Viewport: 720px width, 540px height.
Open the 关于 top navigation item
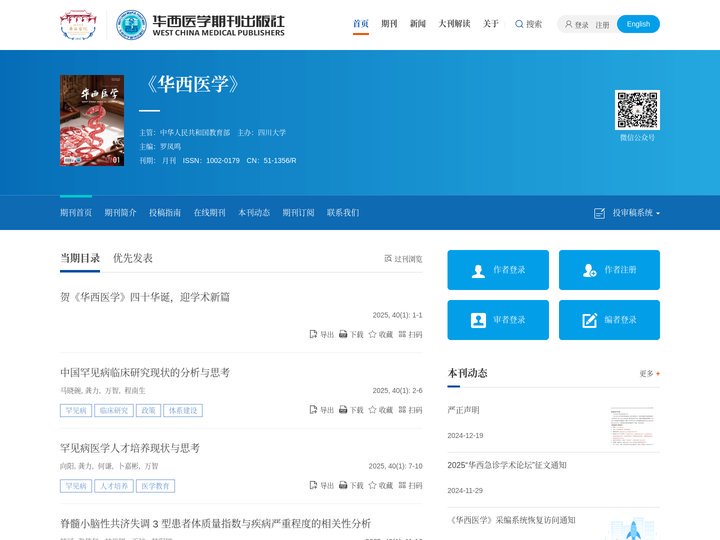pos(490,23)
